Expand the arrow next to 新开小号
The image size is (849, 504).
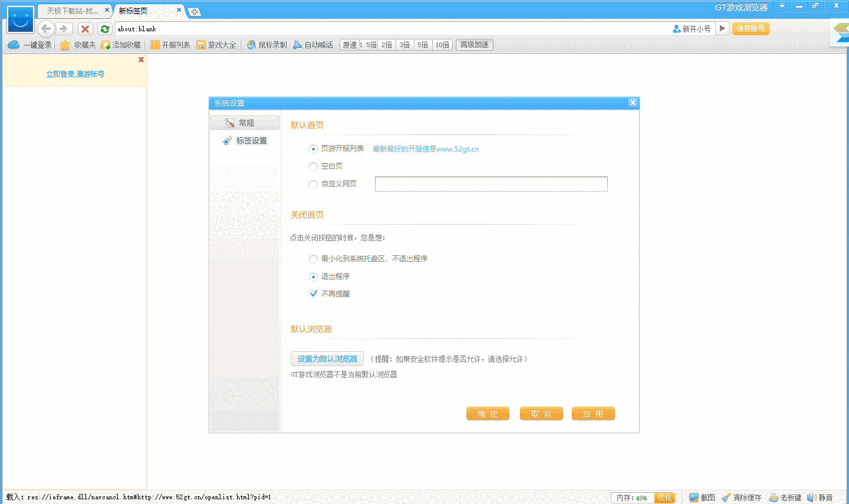(722, 28)
